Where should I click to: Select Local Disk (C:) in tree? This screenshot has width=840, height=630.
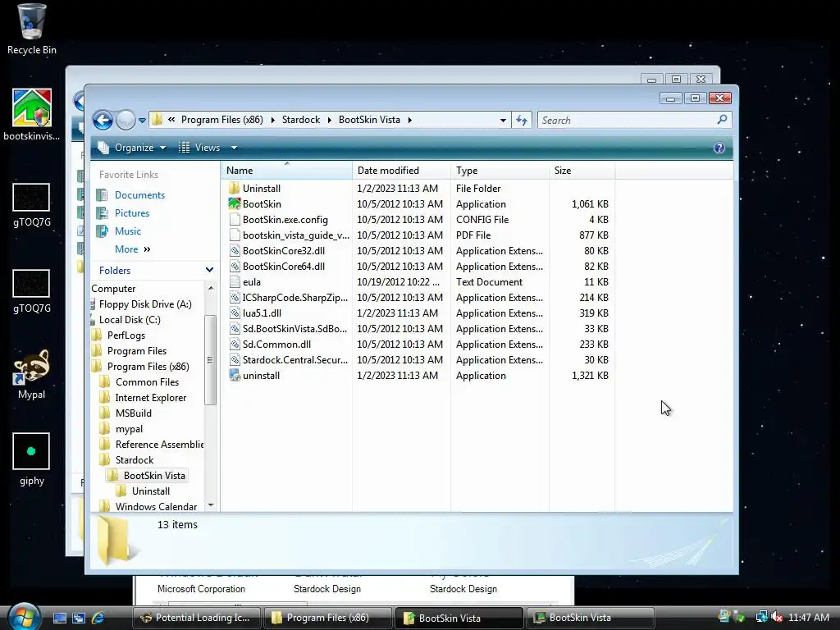[129, 320]
